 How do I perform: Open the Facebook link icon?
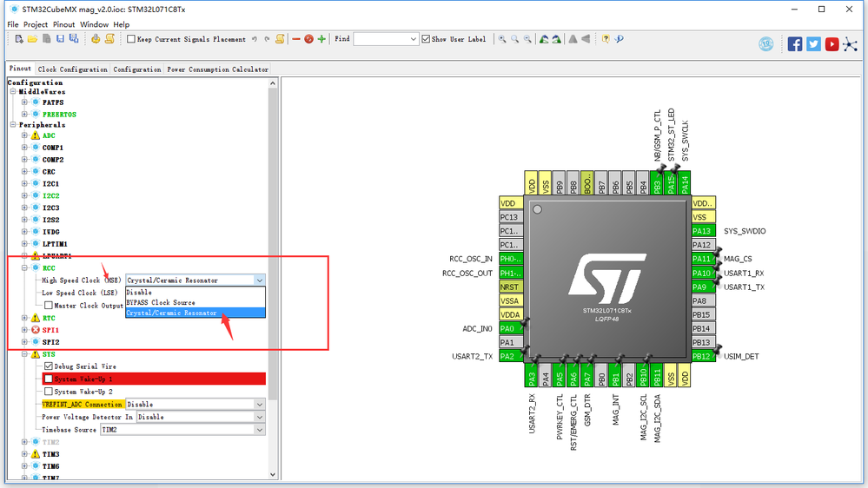pos(795,44)
